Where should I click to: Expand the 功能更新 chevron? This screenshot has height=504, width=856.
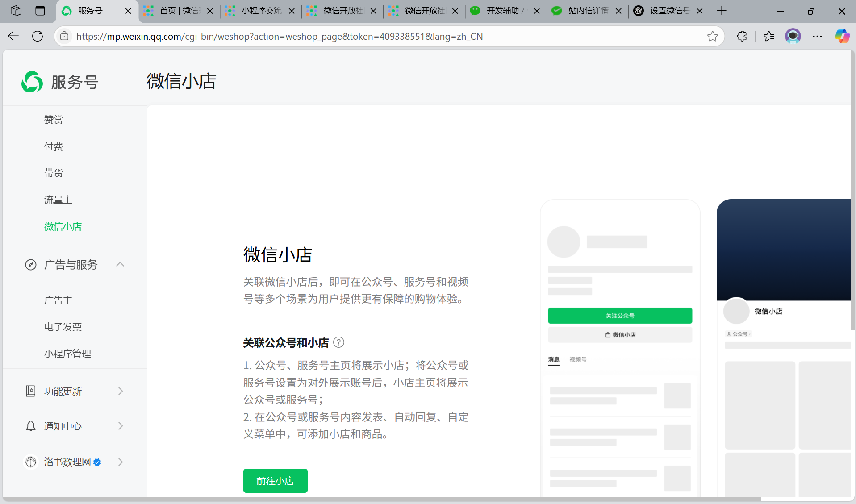[x=120, y=391]
